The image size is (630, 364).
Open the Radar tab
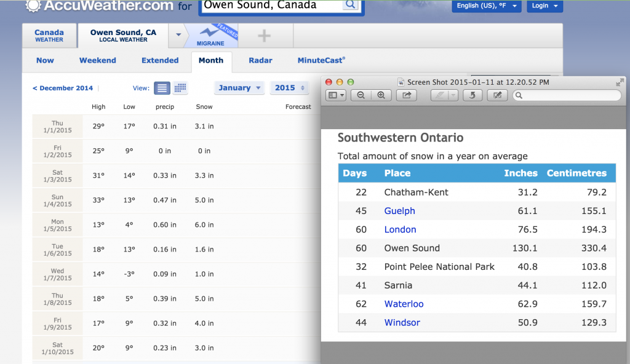coord(260,60)
